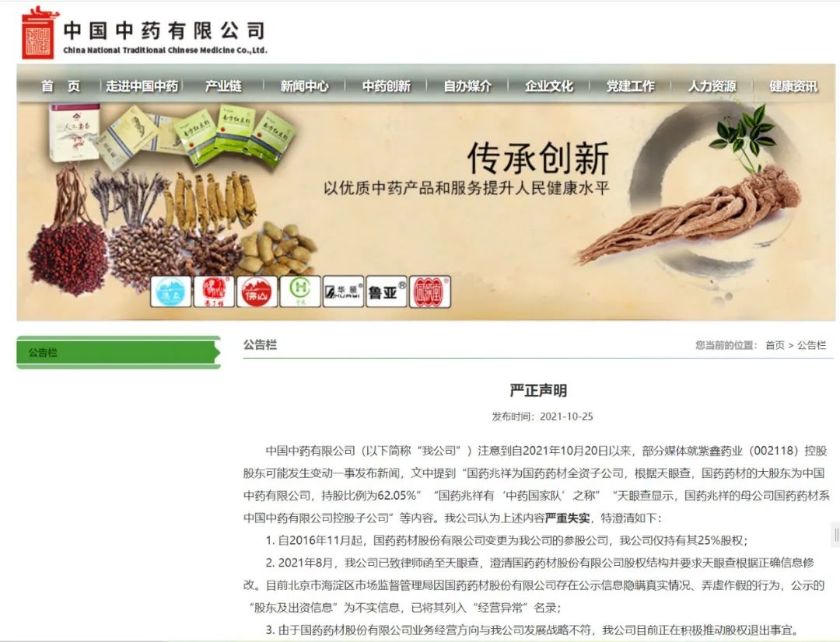Image resolution: width=840 pixels, height=642 pixels.
Task: Open the 首页 home menu item
Action: click(x=61, y=85)
